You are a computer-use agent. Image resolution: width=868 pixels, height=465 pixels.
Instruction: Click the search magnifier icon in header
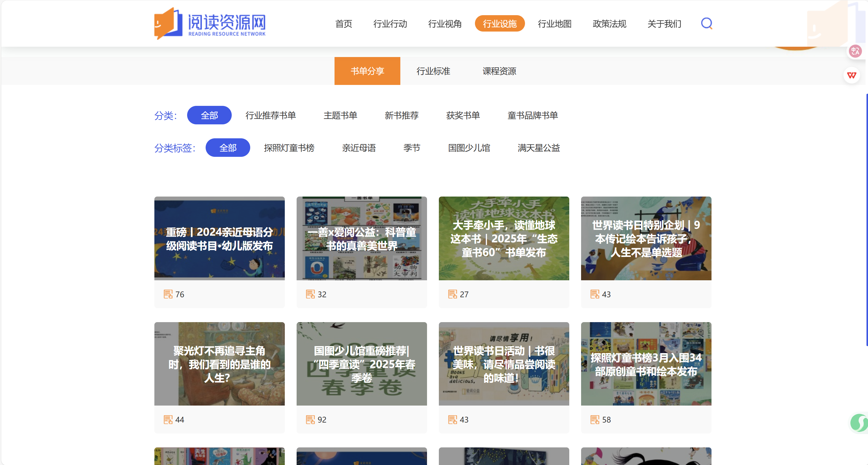pos(707,24)
